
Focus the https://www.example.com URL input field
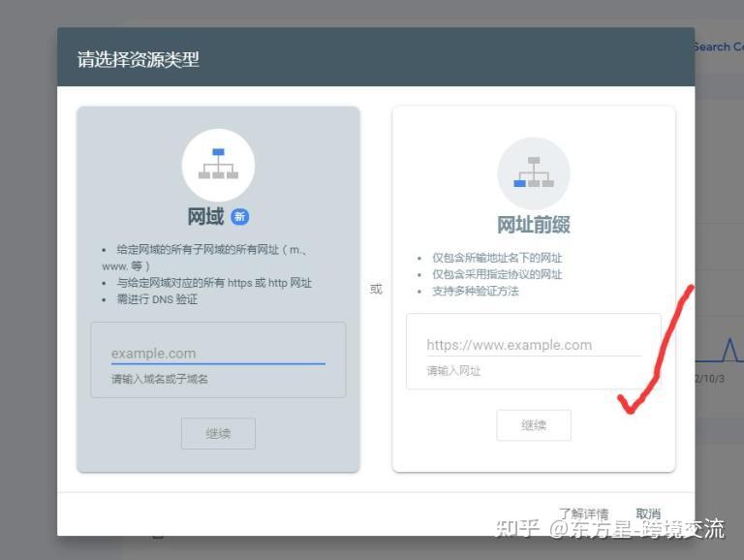(x=534, y=345)
